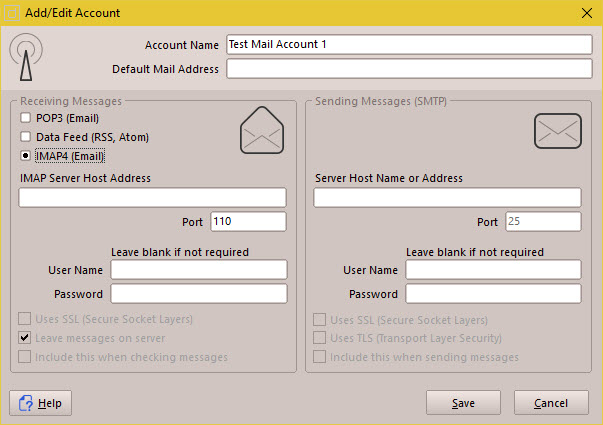The height and width of the screenshot is (425, 603).
Task: Click the antenna account icon
Action: (27, 59)
